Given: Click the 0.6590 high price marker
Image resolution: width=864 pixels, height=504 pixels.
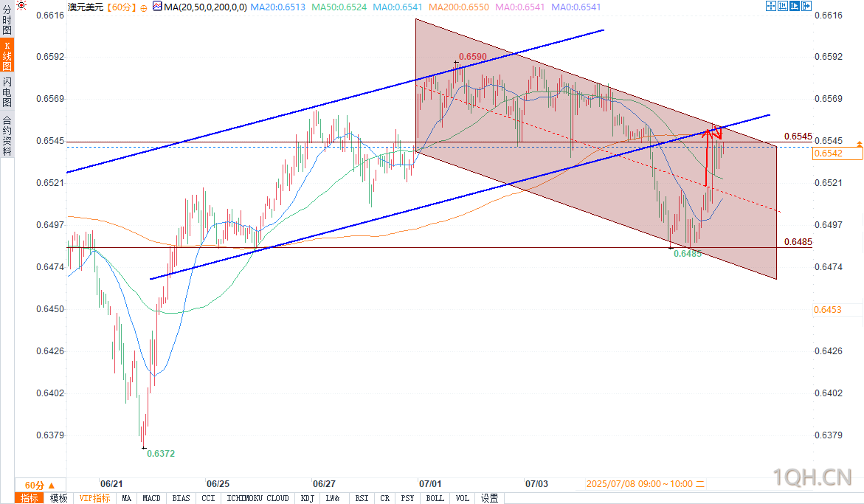Looking at the screenshot, I should point(473,57).
